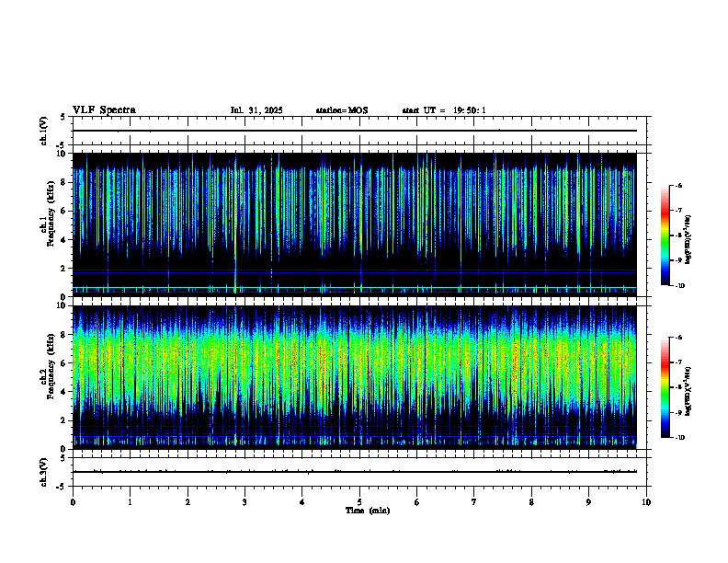Click the "-5" tick of ch.3(V) axis

click(x=62, y=487)
